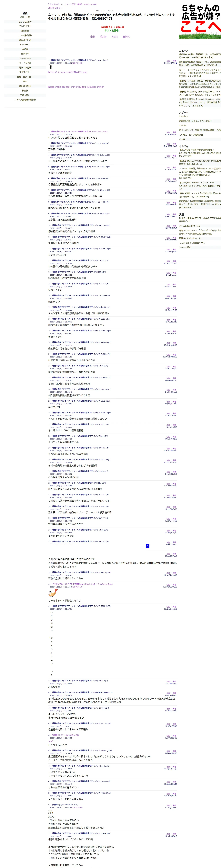Open the i.imgur.com image link in post 1

click(68, 72)
